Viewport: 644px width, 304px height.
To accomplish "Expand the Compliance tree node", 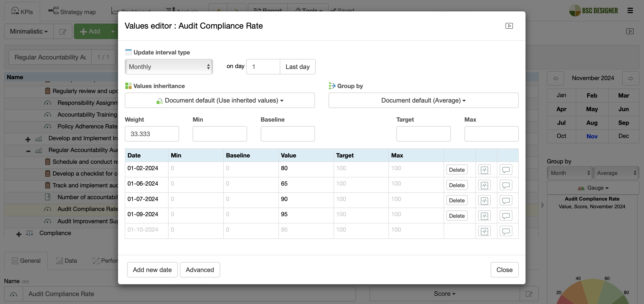I will click(19, 233).
